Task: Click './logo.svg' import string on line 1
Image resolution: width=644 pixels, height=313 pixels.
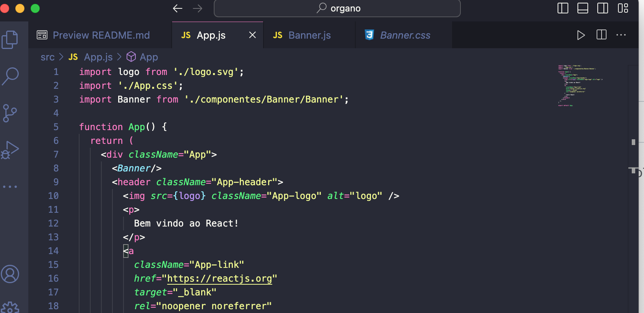Action: (x=206, y=72)
